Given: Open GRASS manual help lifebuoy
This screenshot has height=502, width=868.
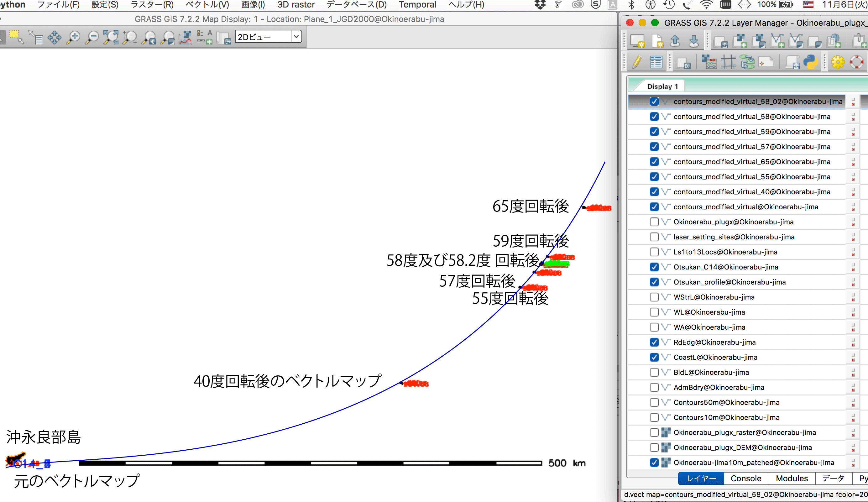Looking at the screenshot, I should [x=857, y=63].
